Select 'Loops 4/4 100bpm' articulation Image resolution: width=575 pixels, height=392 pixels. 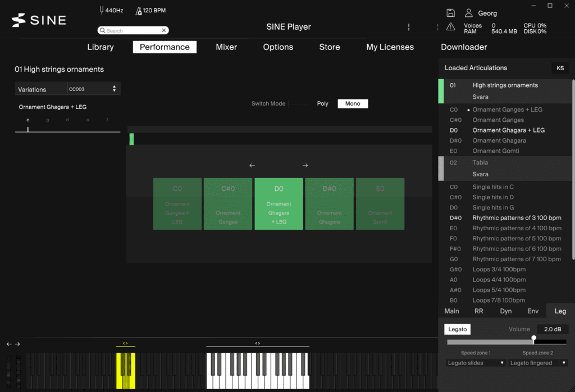click(x=506, y=280)
